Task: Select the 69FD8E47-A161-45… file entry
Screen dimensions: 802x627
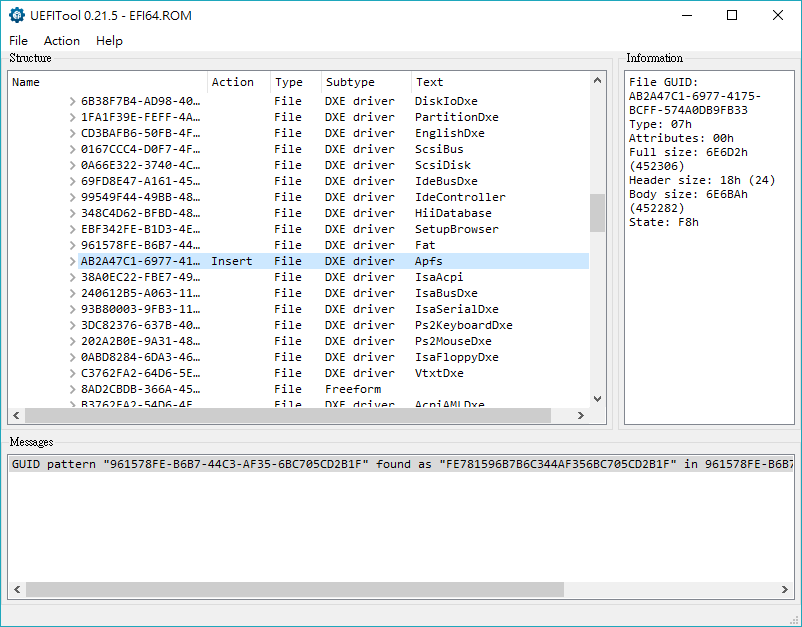Action: 141,181
